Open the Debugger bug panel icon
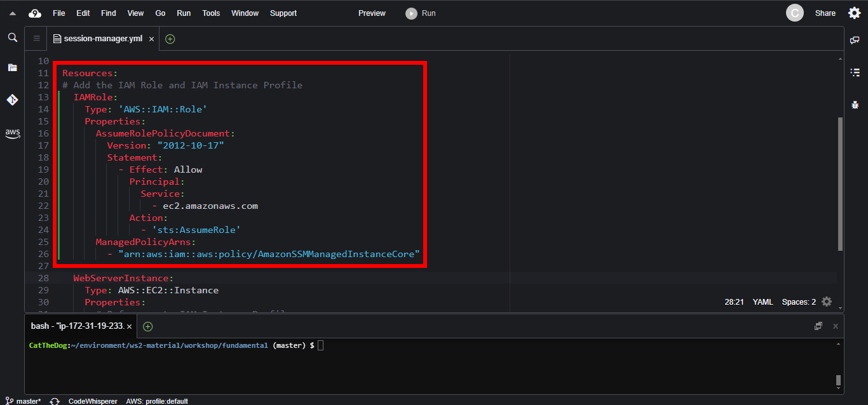This screenshot has height=405, width=868. pos(855,104)
